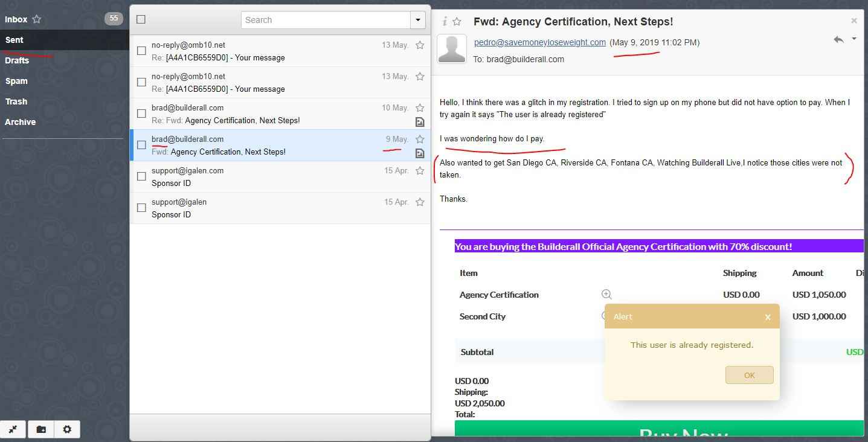Close the Alert popup with its X

pyautogui.click(x=768, y=317)
